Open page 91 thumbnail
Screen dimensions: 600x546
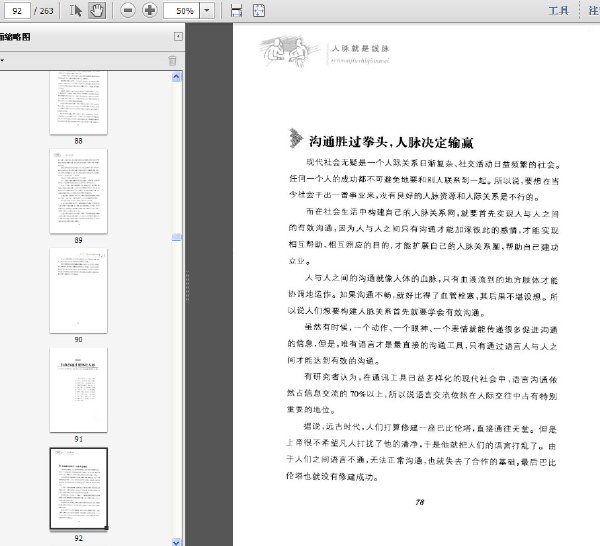[78, 390]
